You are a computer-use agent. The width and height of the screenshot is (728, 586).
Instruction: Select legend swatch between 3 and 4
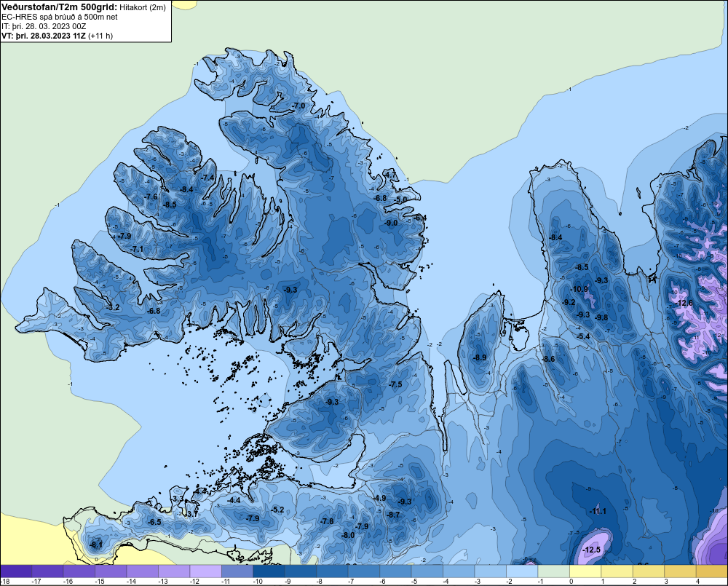click(679, 571)
